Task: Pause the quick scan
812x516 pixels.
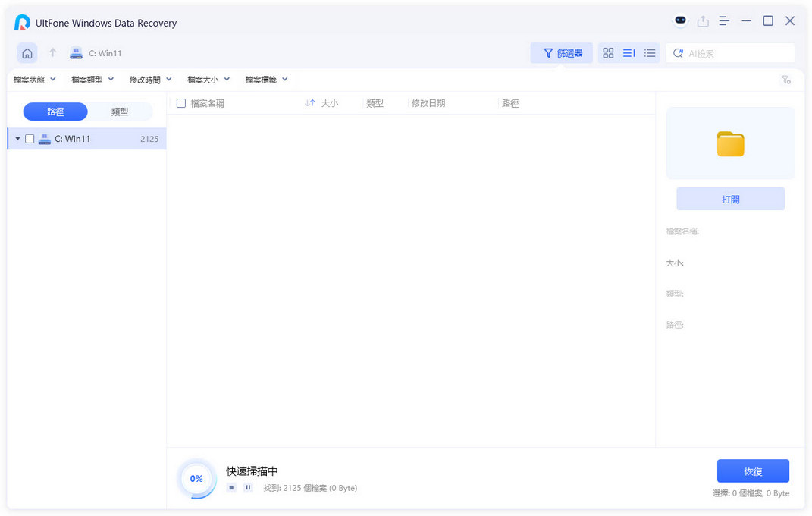Action: point(248,488)
